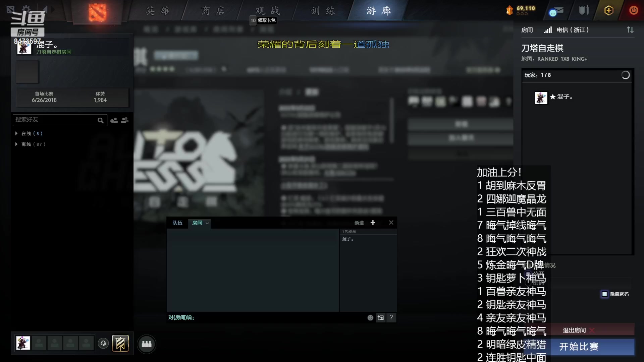Click the Dota Plus hexagon icon
The height and width of the screenshot is (362, 644).
coord(609,10)
